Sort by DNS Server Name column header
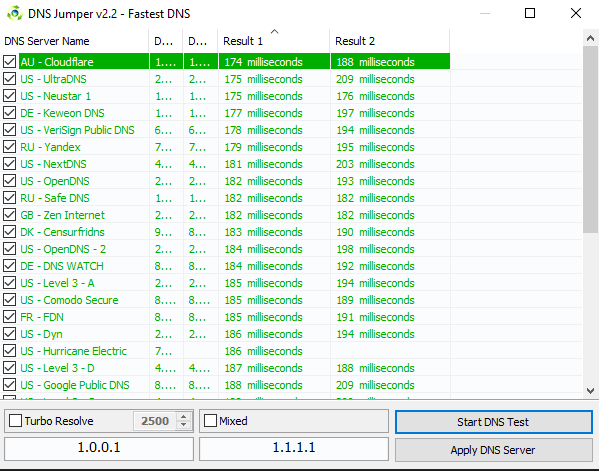 point(74,41)
